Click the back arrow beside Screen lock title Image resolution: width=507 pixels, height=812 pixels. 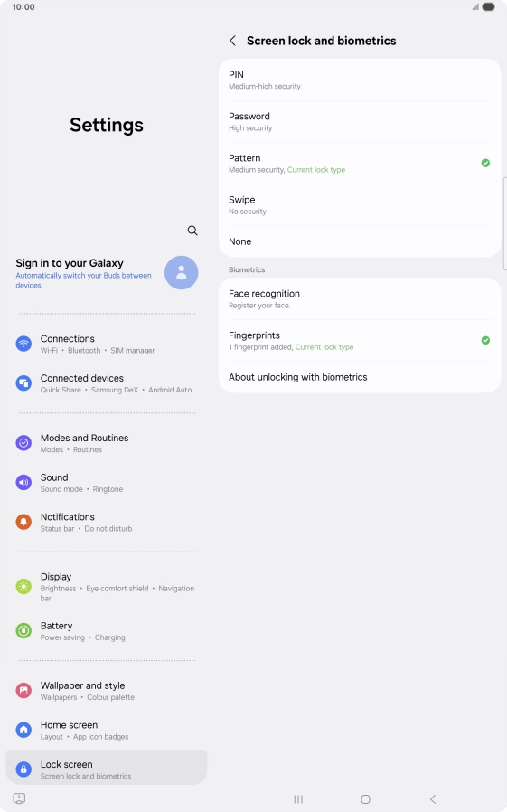point(233,41)
